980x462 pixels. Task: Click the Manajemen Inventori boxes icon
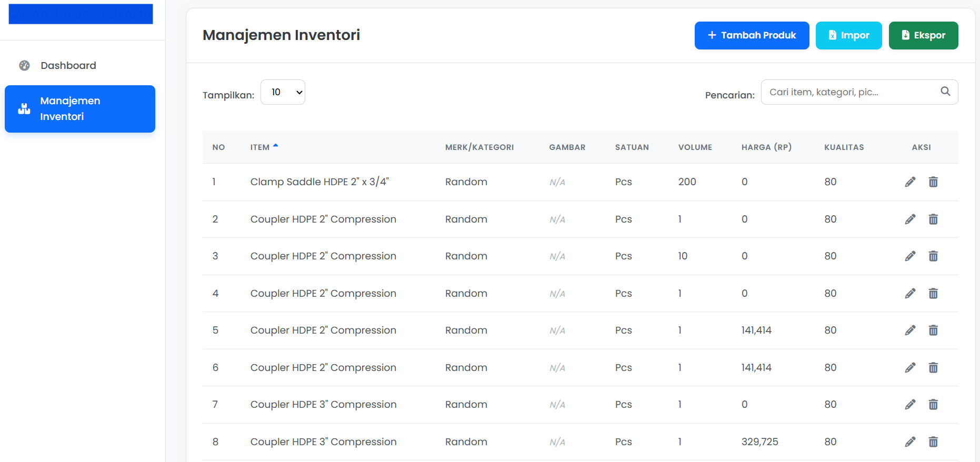[x=24, y=109]
